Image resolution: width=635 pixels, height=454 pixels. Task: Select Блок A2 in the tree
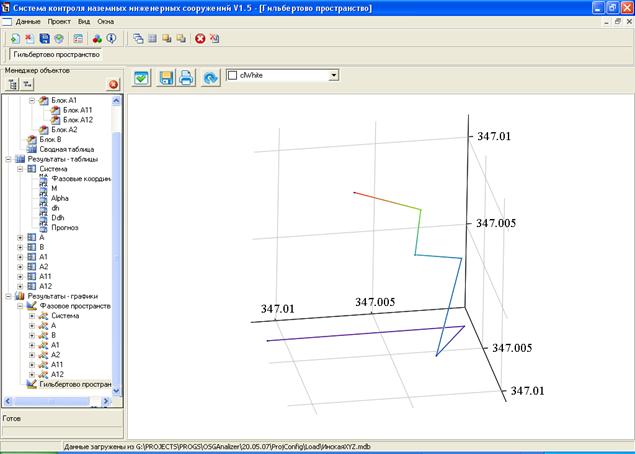click(64, 130)
